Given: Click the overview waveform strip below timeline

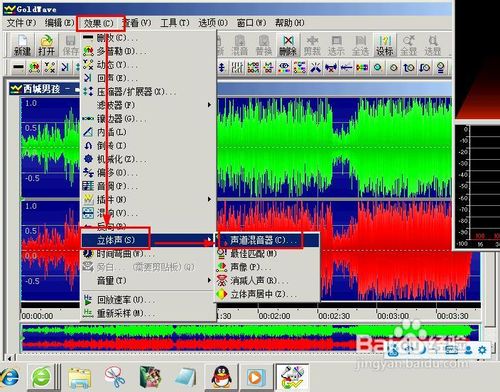Looking at the screenshot, I should [250, 338].
